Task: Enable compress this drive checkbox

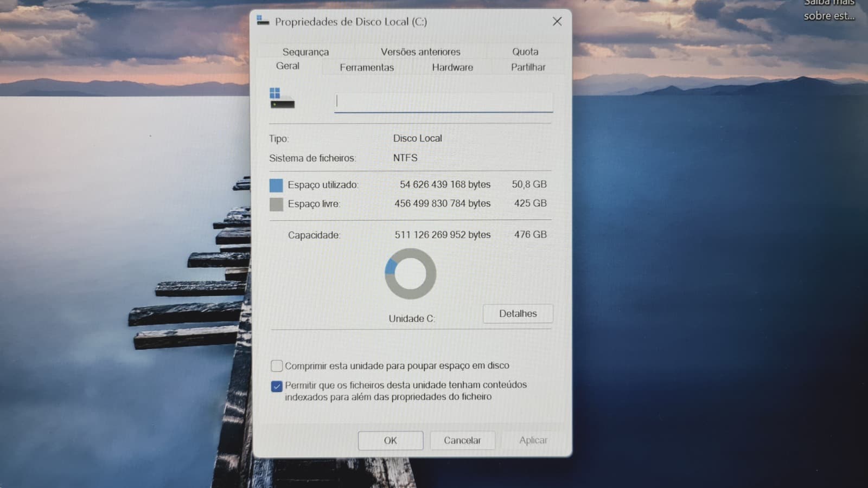Action: pyautogui.click(x=277, y=365)
